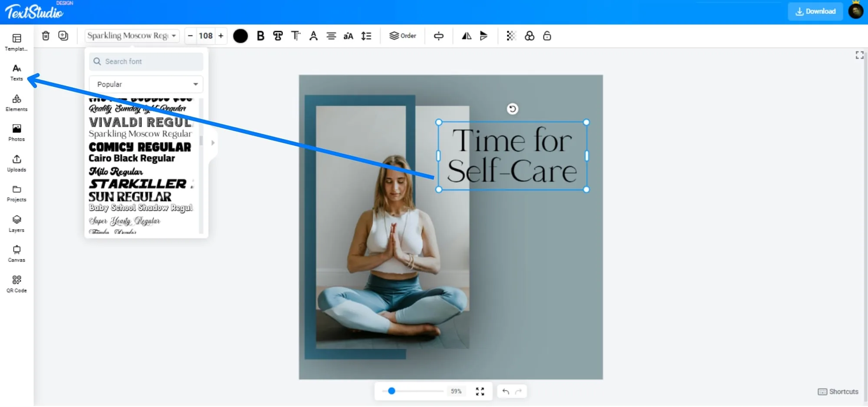Open the Elements sidebar tab
This screenshot has width=868, height=407.
click(x=16, y=103)
